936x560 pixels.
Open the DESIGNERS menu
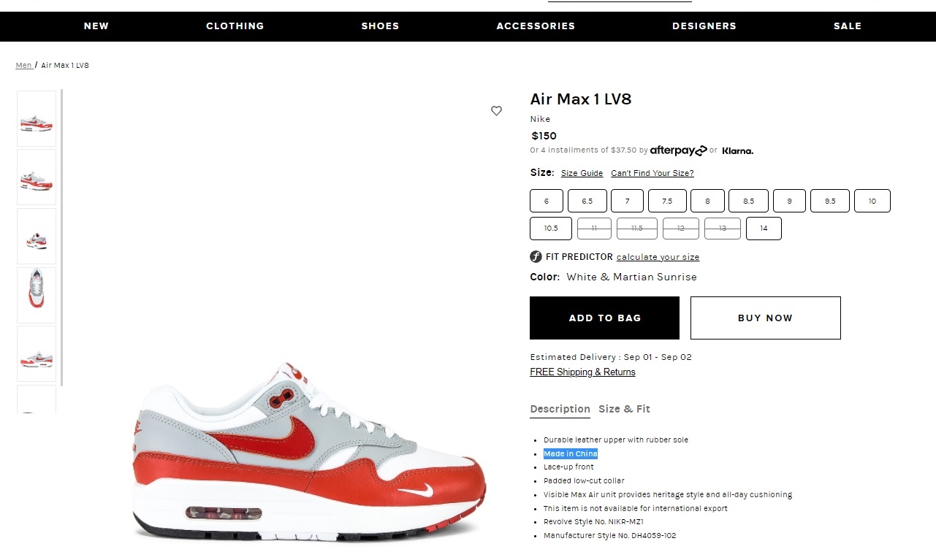click(704, 26)
